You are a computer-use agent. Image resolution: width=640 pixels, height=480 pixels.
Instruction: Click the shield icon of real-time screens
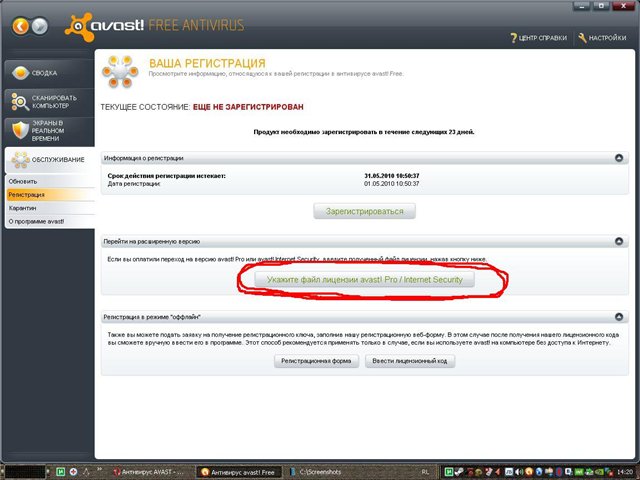pos(20,131)
